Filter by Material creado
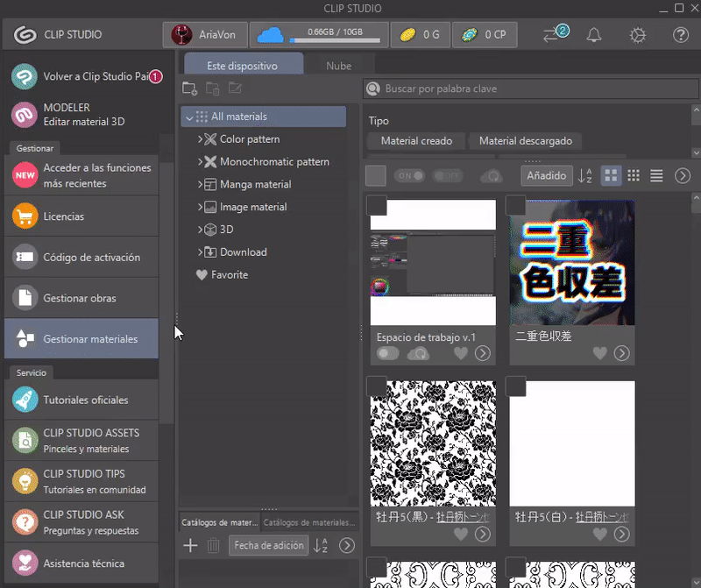Image resolution: width=701 pixels, height=588 pixels. click(x=416, y=141)
